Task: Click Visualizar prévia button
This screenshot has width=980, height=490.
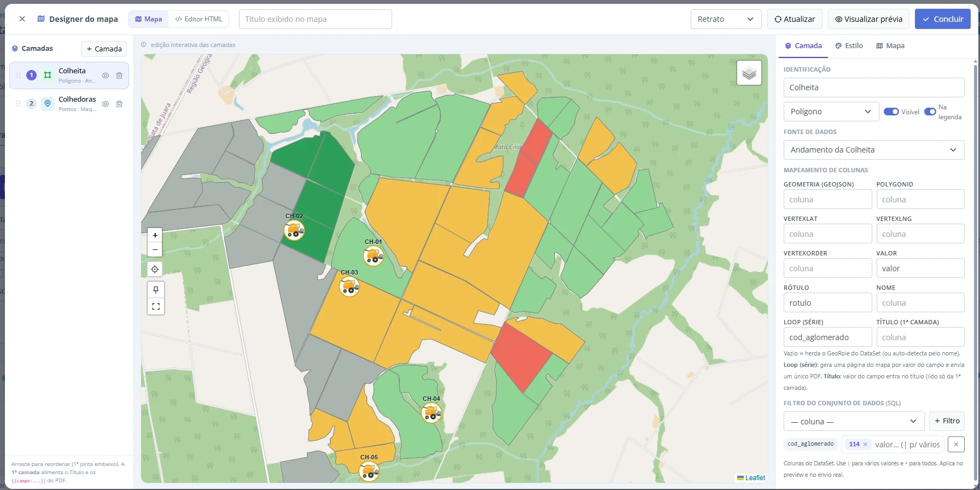Action: coord(868,19)
